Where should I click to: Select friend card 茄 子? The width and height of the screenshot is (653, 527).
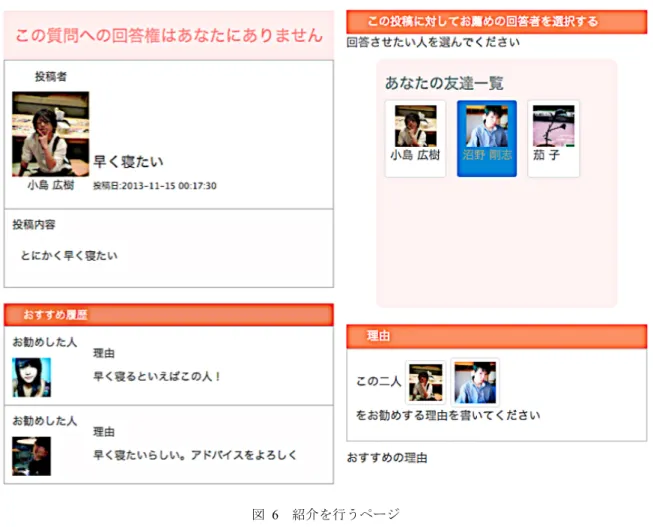(553, 139)
